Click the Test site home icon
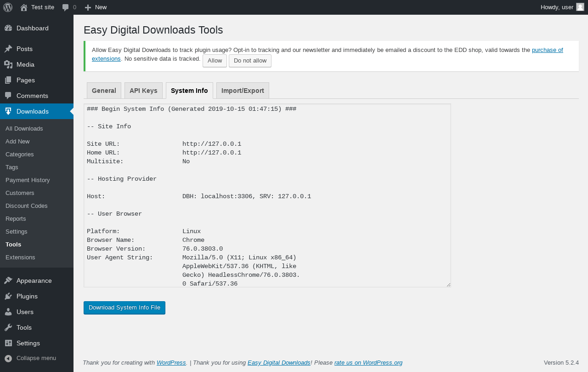The image size is (588, 372). pyautogui.click(x=24, y=7)
